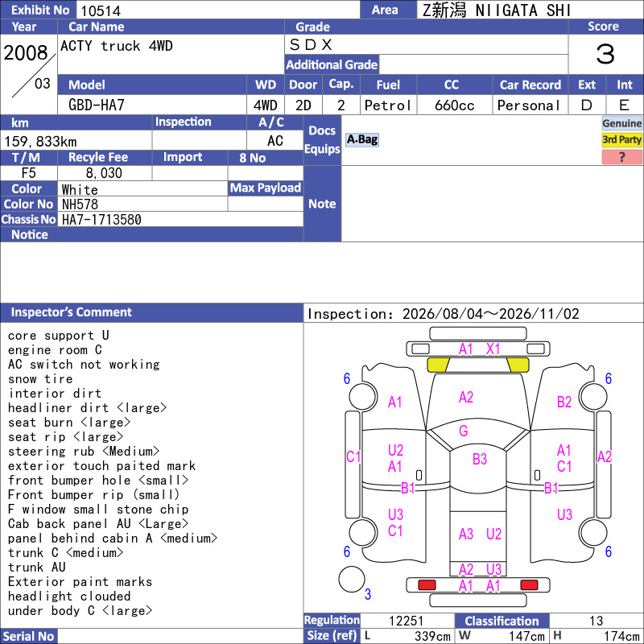Click the left red tail light

(427, 585)
